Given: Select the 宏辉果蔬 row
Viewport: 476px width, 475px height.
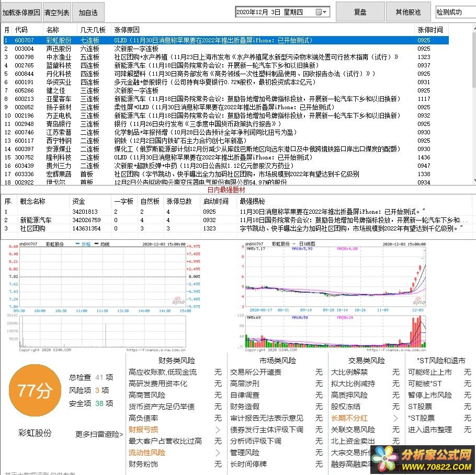Looking at the screenshot, I should click(226, 174).
